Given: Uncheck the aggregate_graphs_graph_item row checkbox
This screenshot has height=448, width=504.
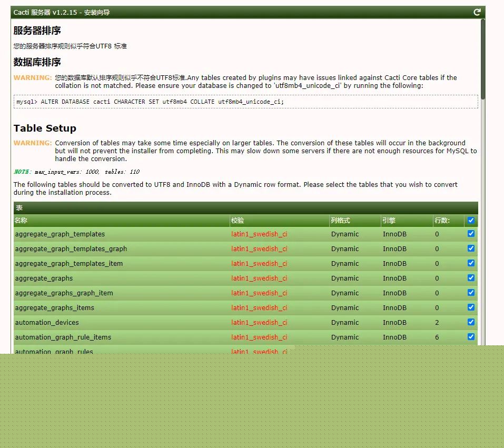Looking at the screenshot, I should point(471,293).
